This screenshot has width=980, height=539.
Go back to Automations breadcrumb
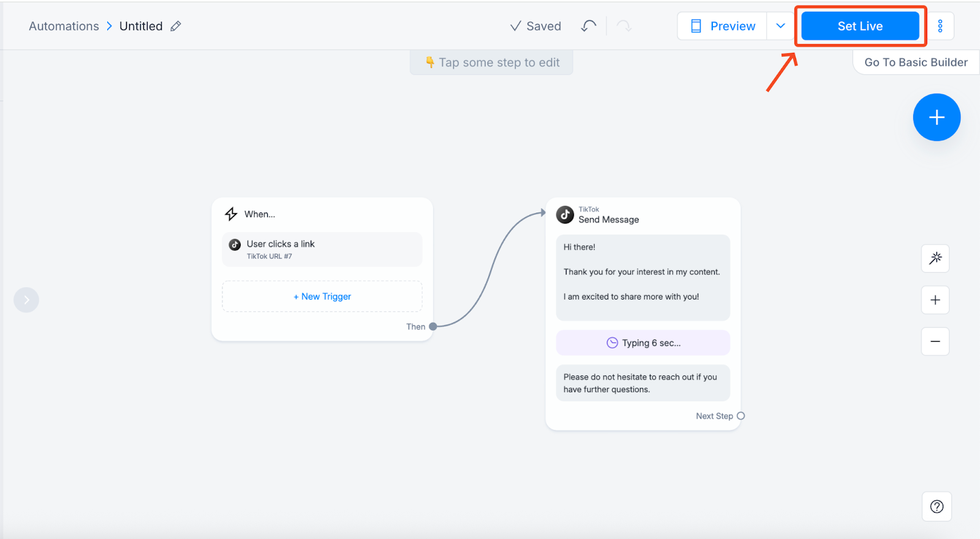pos(64,26)
